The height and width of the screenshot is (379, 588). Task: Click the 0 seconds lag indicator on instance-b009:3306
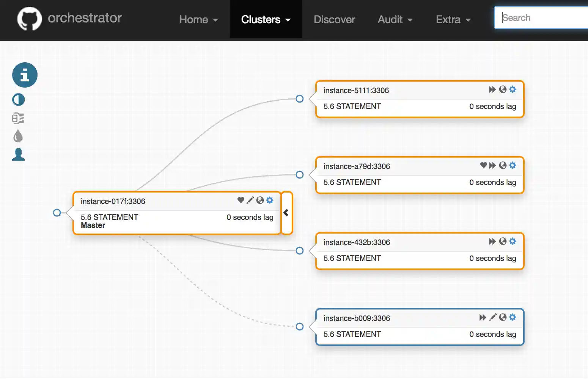(x=492, y=334)
